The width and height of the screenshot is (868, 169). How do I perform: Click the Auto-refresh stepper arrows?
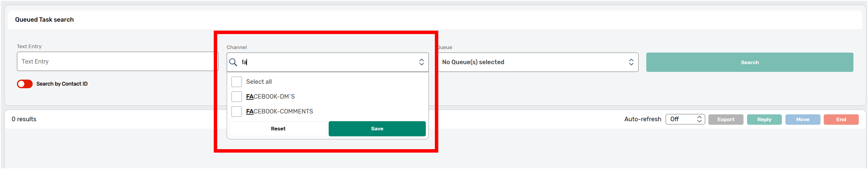(x=699, y=119)
